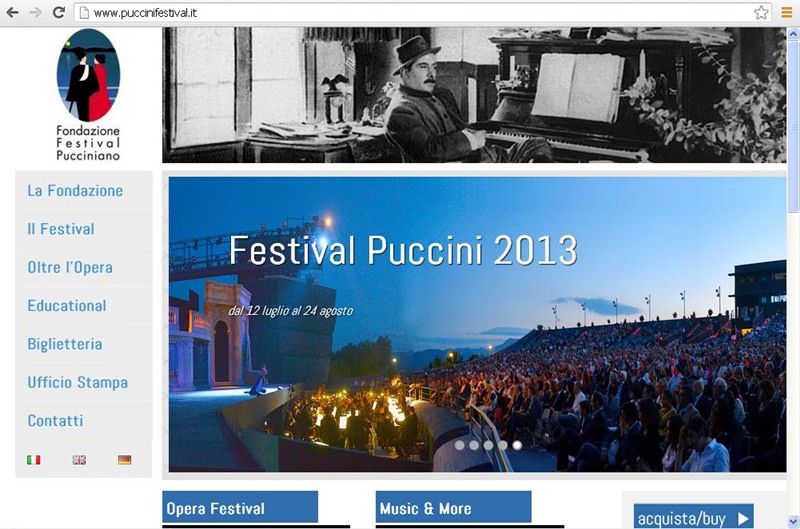Open the Chrome menu hamburger icon

point(787,12)
